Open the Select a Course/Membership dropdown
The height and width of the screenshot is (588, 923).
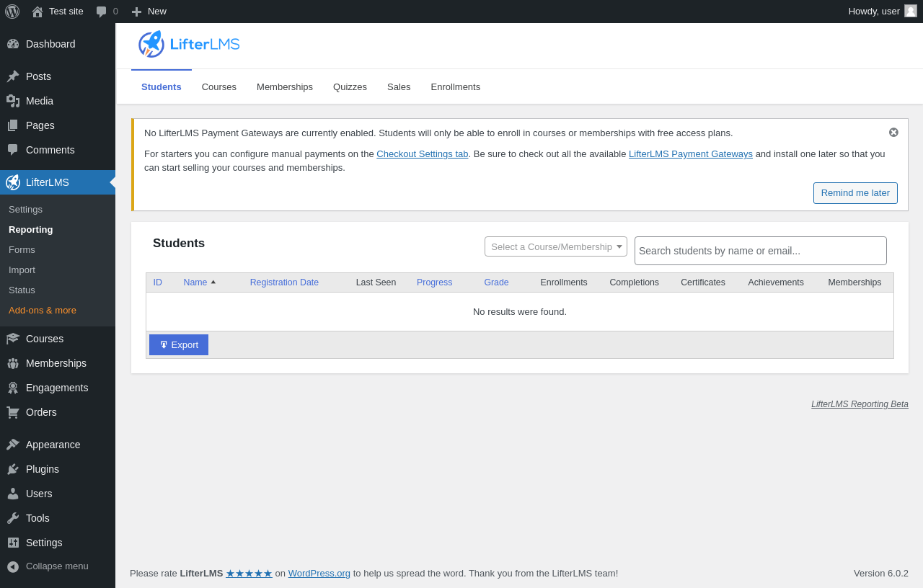tap(556, 246)
